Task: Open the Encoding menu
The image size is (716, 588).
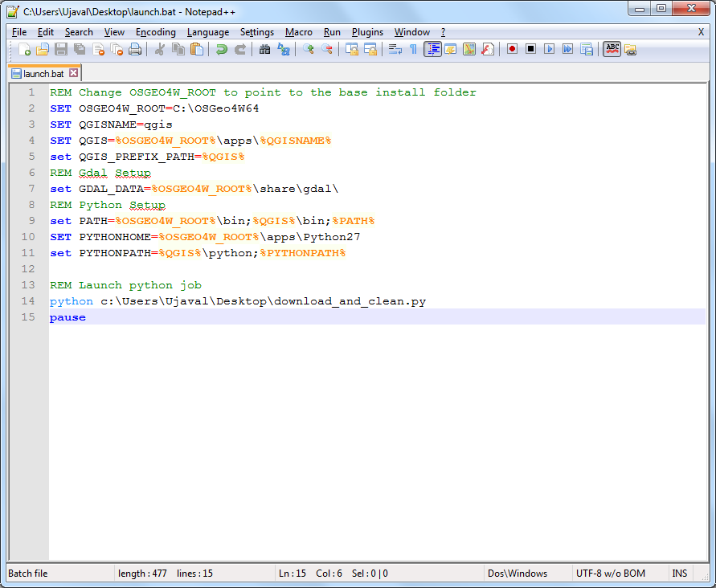Action: click(155, 32)
